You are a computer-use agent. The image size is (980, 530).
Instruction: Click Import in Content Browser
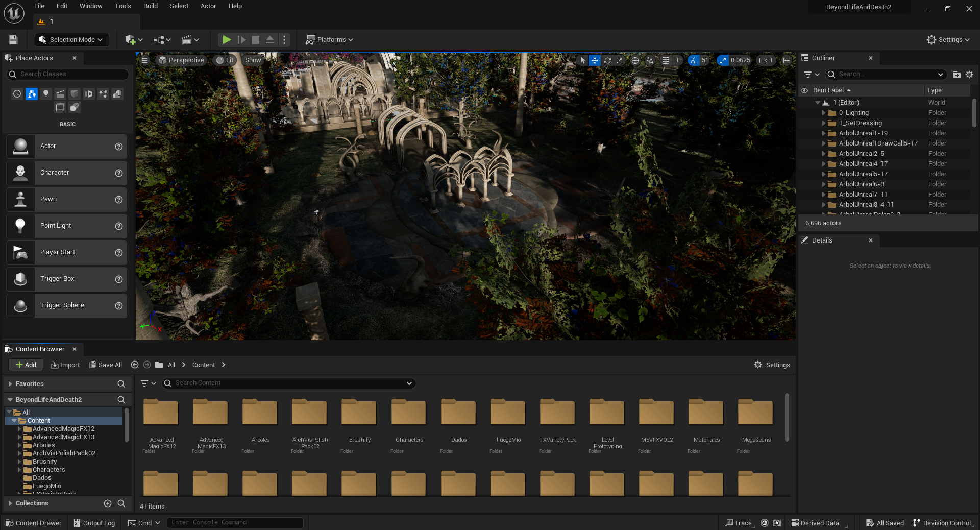65,365
